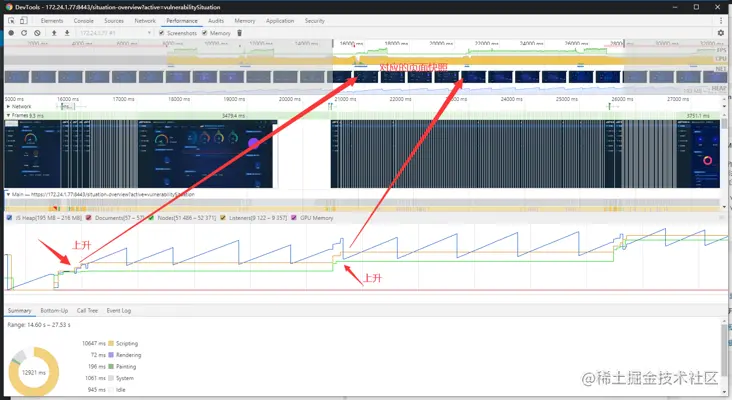Open the Security tab

click(x=315, y=21)
